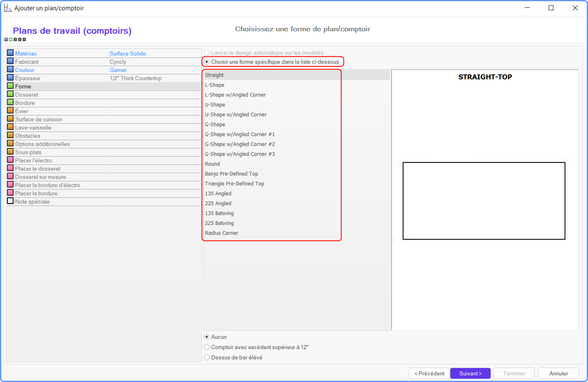Choose 'L-Shape w/Angled Corner' form
The height and width of the screenshot is (382, 588).
(297, 95)
